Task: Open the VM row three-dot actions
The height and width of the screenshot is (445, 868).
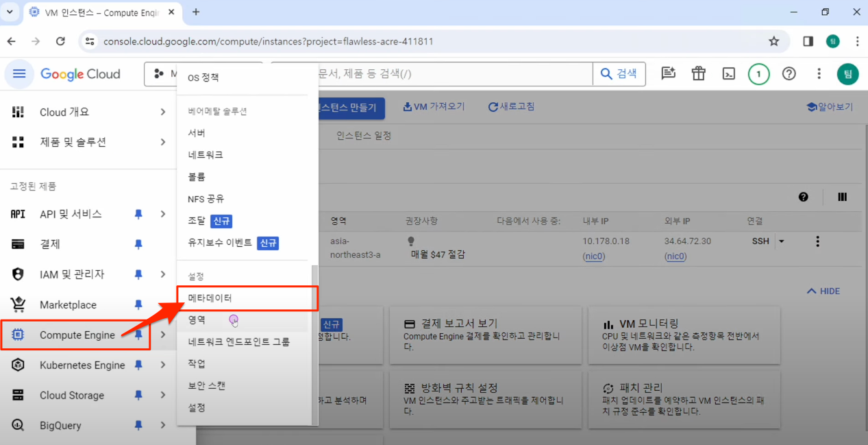Action: click(817, 241)
